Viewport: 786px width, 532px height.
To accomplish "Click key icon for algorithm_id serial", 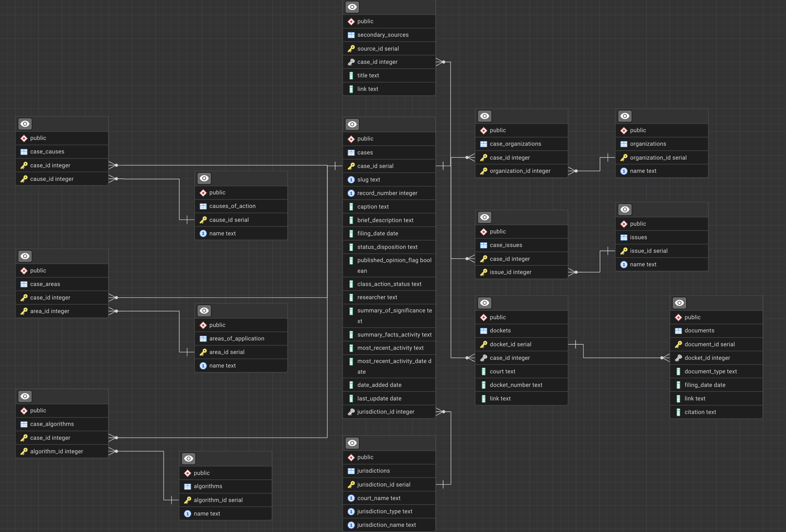I will point(187,500).
